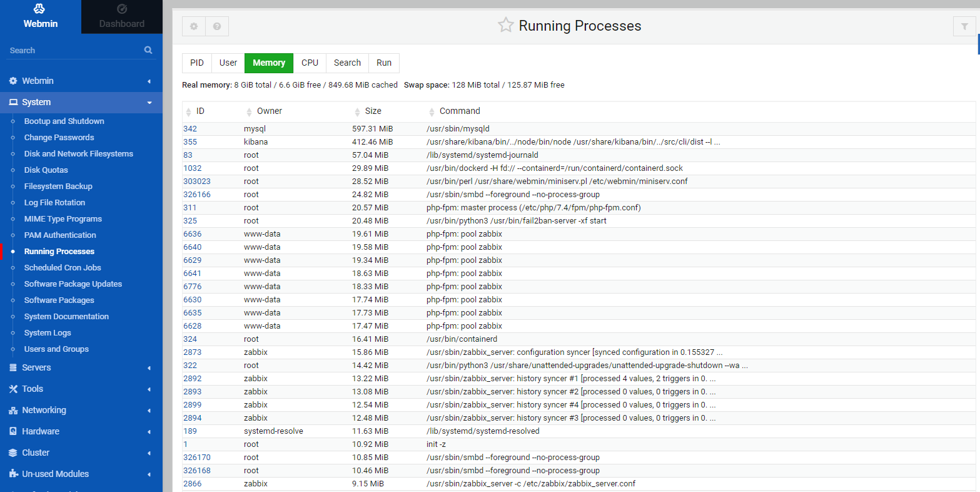
Task: Expand the Servers menu chevron
Action: click(149, 368)
